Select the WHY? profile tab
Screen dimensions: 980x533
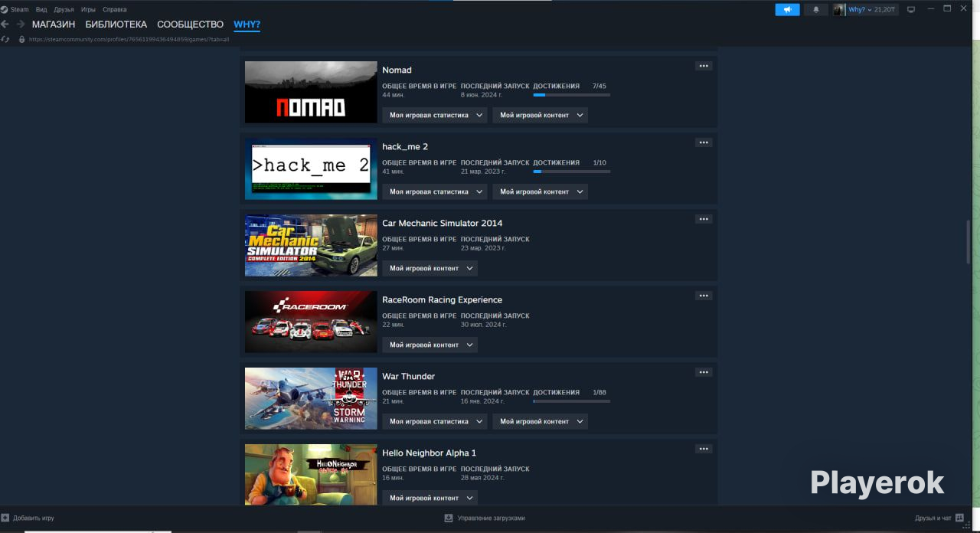coord(247,25)
